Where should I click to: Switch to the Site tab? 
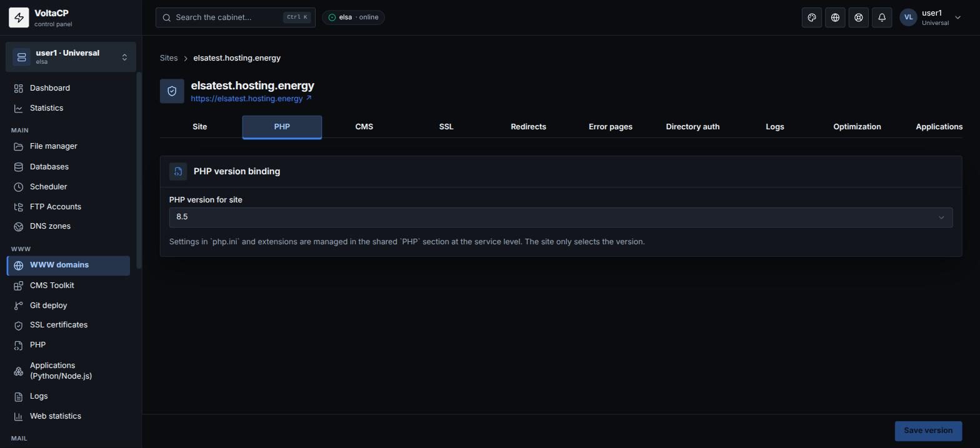coord(200,127)
